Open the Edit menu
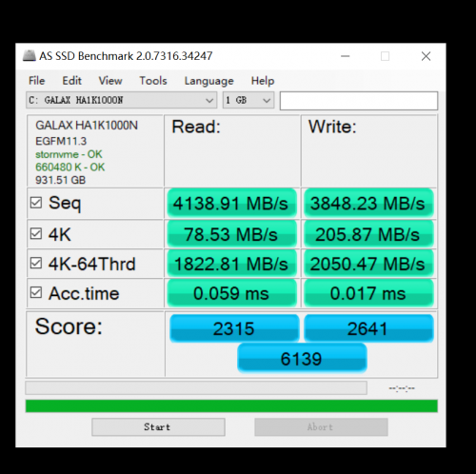 (71, 81)
